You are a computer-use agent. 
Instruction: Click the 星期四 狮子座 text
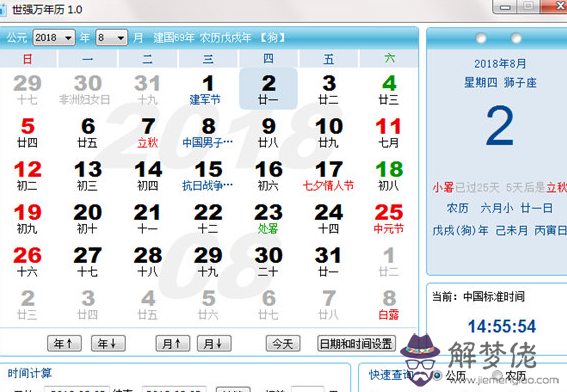[500, 83]
